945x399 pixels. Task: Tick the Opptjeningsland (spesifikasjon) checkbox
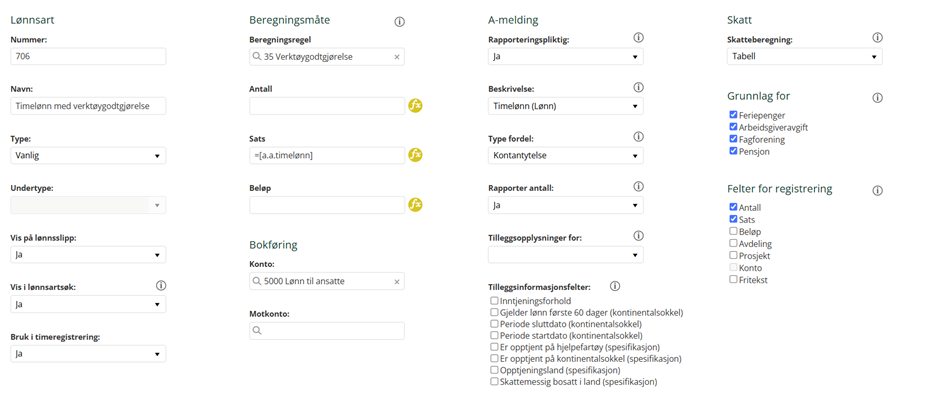pos(494,369)
